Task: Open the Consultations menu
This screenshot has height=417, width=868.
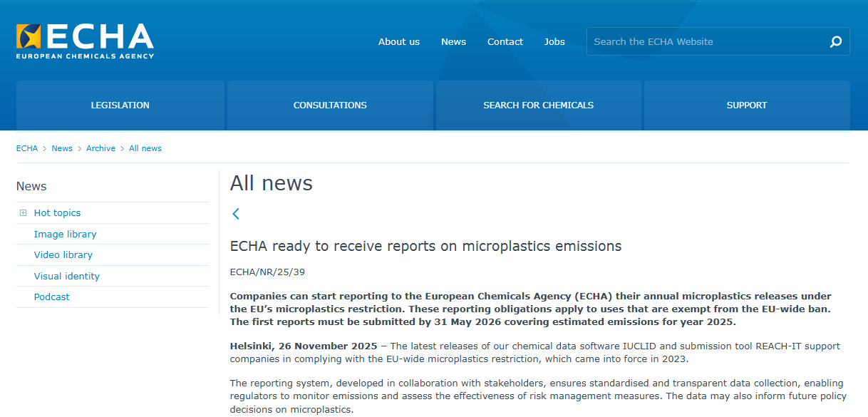Action: (330, 105)
